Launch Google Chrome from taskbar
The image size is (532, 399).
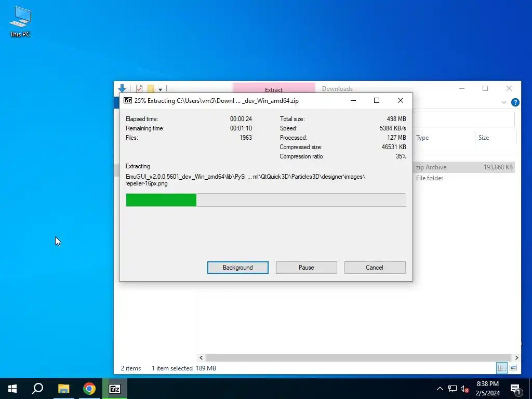pyautogui.click(x=89, y=389)
